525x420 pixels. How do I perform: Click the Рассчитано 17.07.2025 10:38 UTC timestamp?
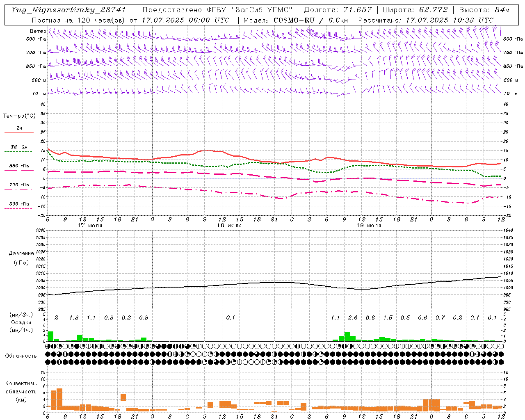[426, 20]
